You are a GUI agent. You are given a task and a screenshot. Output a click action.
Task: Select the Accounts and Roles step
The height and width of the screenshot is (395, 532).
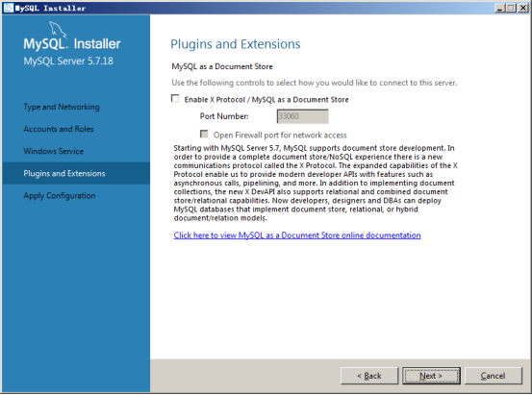59,129
